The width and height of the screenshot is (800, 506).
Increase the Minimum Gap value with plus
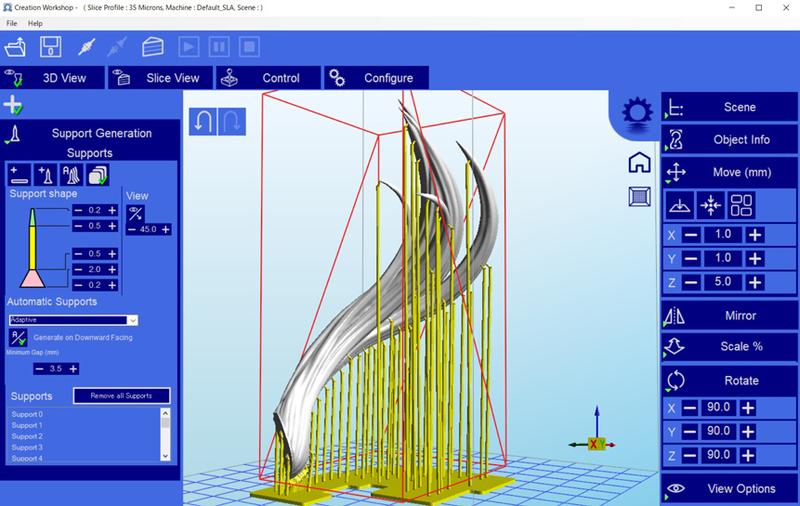[73, 368]
